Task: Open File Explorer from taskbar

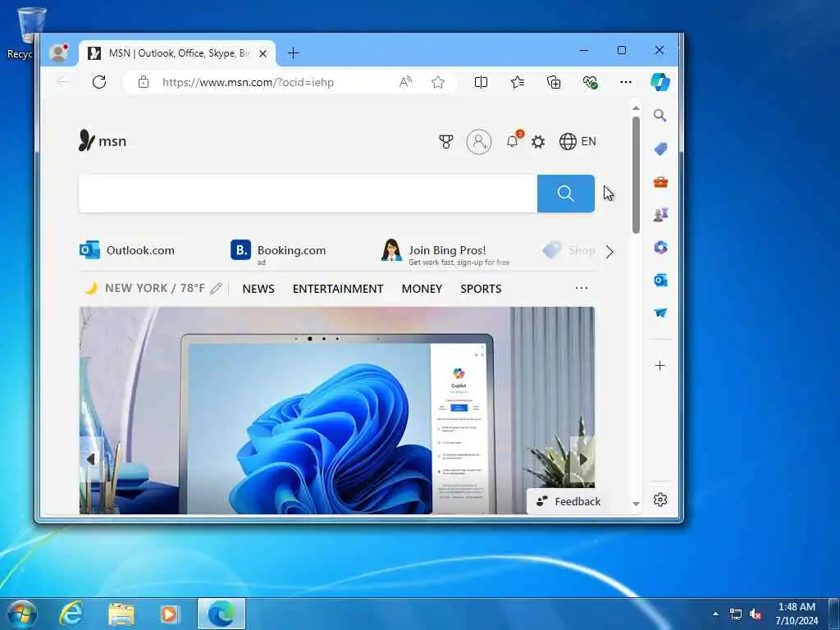Action: [121, 614]
